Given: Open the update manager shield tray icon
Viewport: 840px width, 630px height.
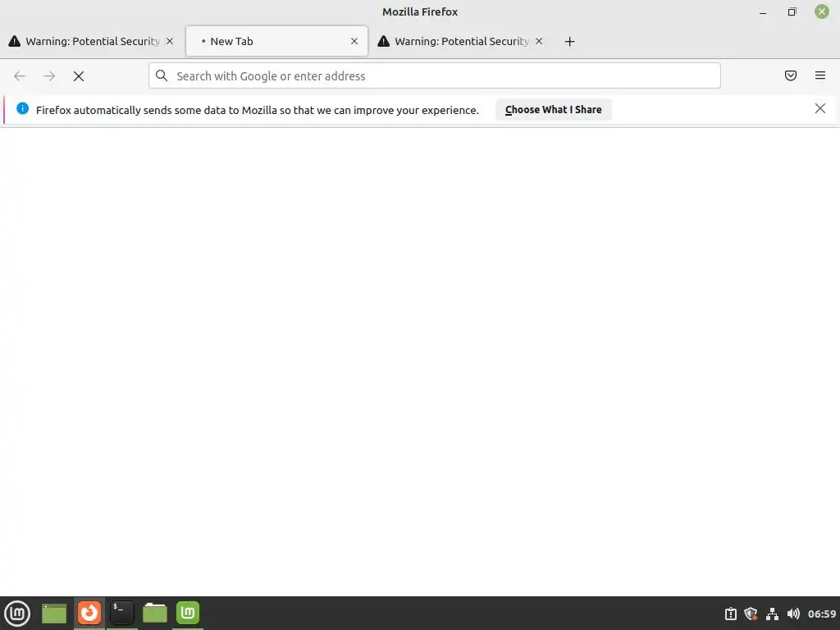Looking at the screenshot, I should (x=751, y=614).
